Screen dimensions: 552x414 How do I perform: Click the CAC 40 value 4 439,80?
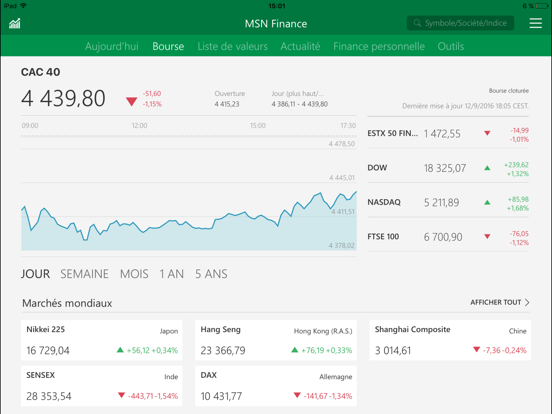click(x=63, y=98)
